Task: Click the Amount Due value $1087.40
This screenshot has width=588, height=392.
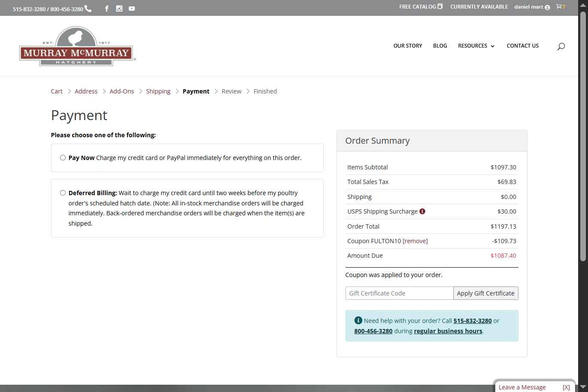Action: tap(503, 256)
